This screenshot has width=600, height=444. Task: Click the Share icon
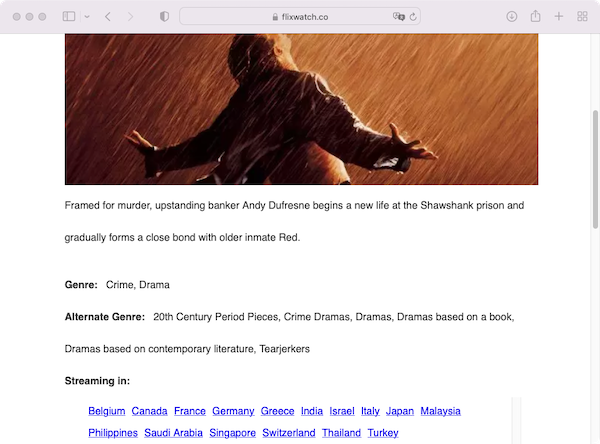click(535, 16)
